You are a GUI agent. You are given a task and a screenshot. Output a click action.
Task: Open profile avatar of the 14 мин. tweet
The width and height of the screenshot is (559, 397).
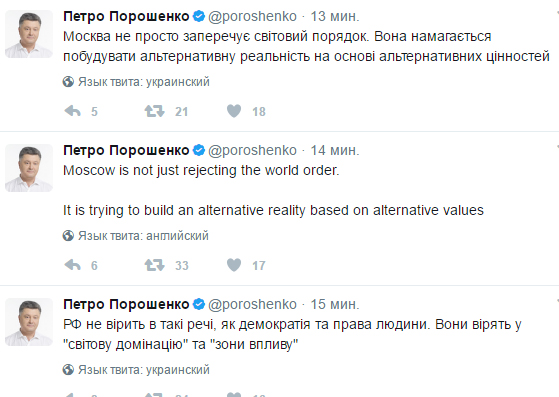(x=29, y=168)
